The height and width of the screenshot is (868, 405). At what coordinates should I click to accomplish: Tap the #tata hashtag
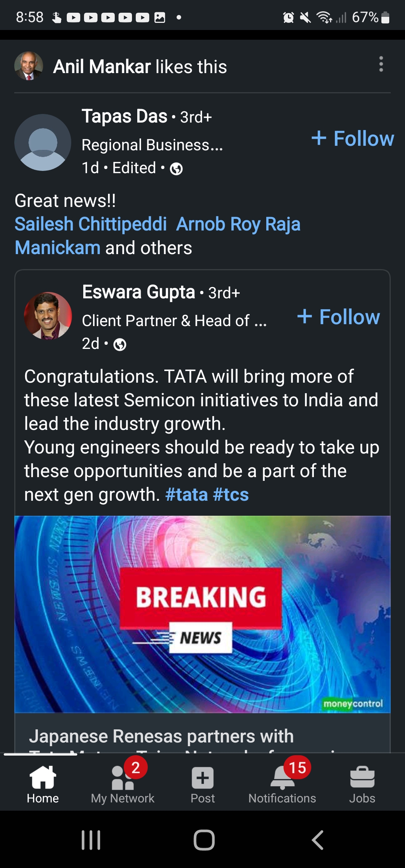pos(186,495)
